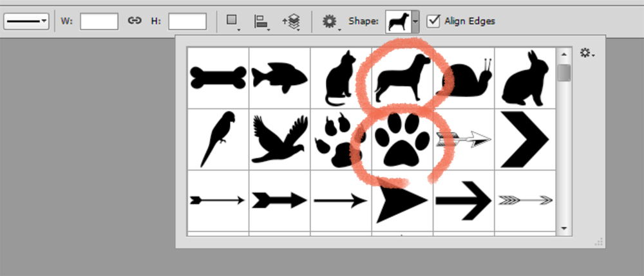
Task: Choose the dog silhouette shape
Action: (x=402, y=78)
